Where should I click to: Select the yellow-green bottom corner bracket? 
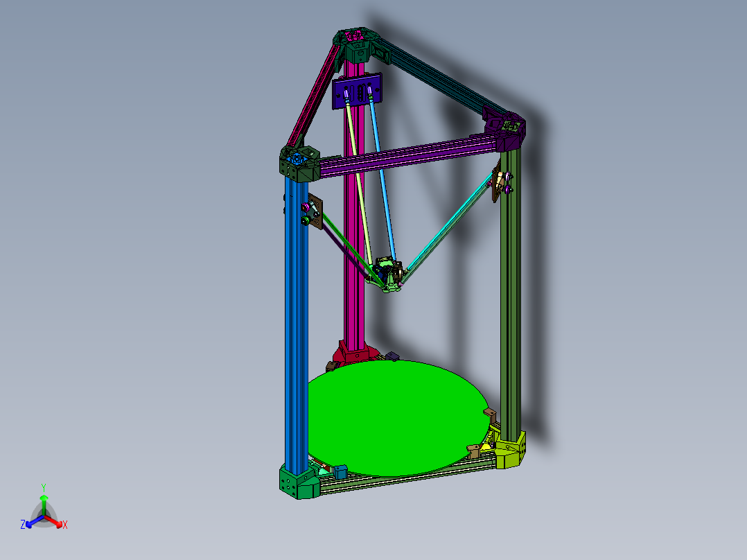[x=510, y=449]
